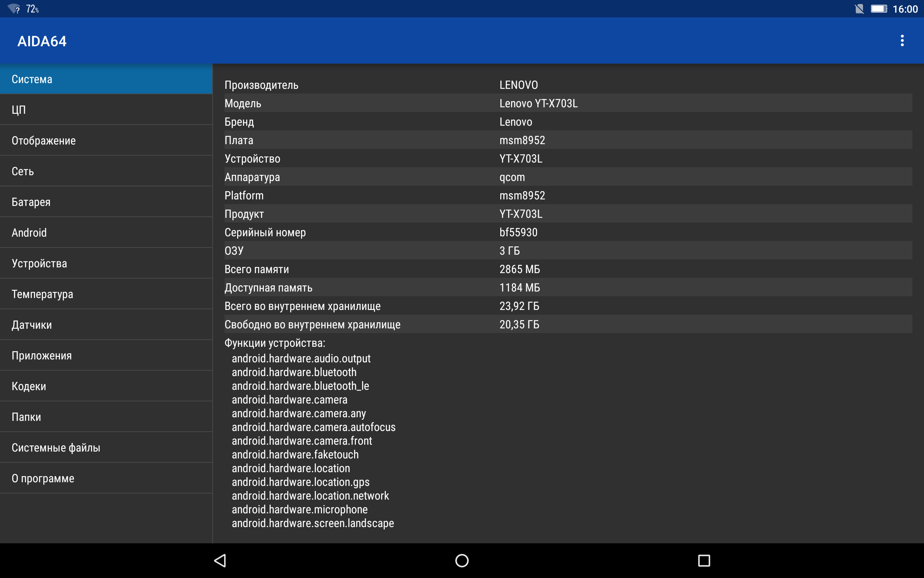Select the Производитель LENOVO value
This screenshot has width=924, height=578.
(519, 85)
